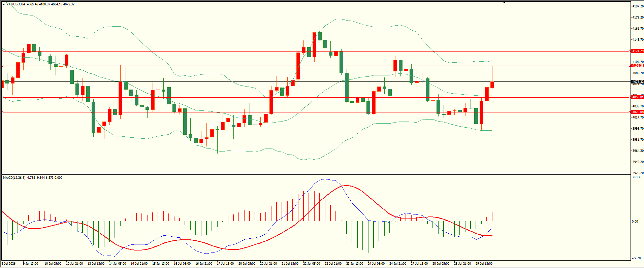
Task: Click the right handle of the 4124.29 line
Action: click(630, 52)
